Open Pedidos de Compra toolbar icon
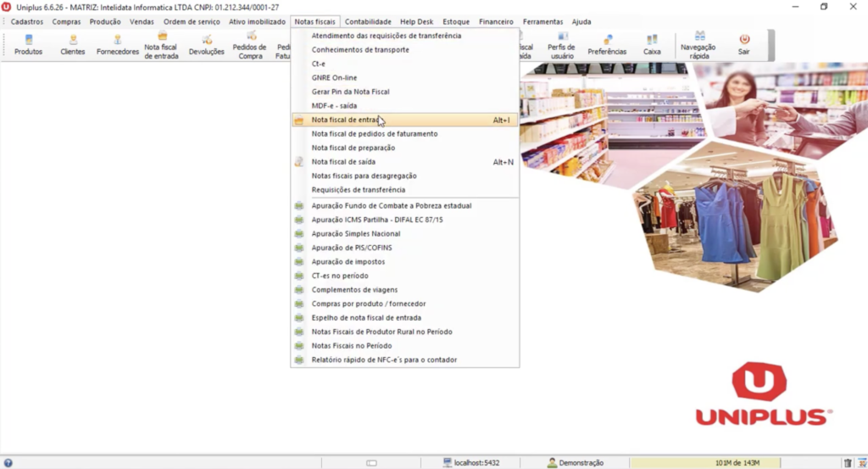 [x=250, y=45]
